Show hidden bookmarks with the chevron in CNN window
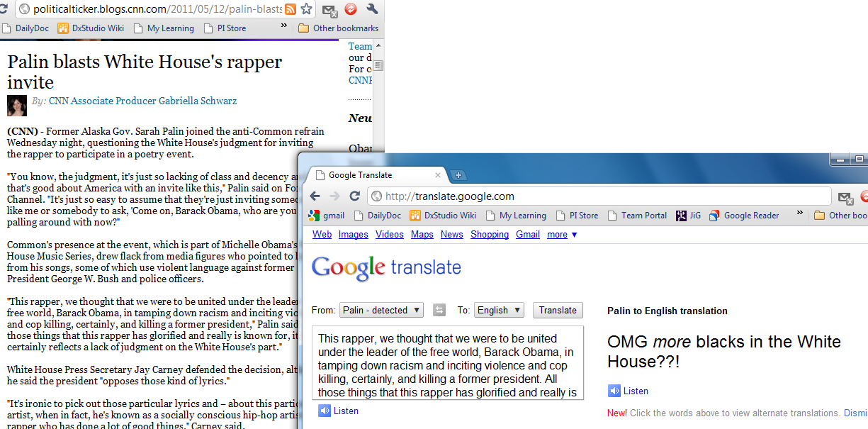The image size is (868, 429). (x=284, y=26)
